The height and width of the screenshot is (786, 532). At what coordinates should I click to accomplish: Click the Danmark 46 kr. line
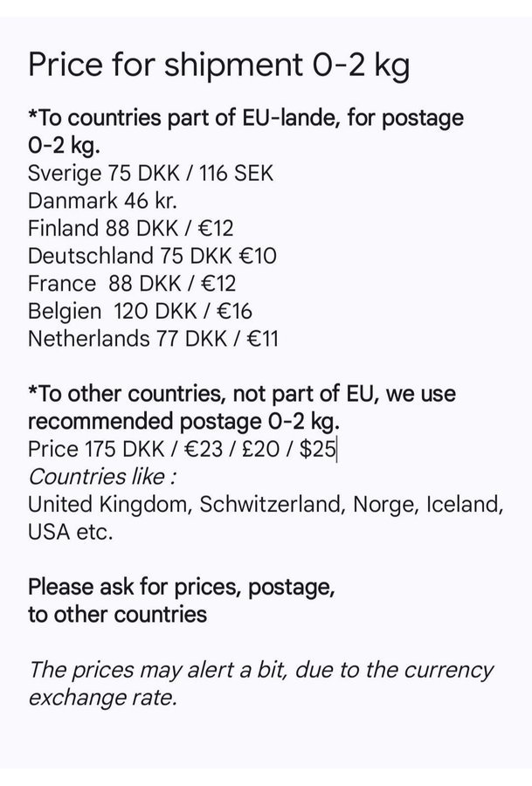click(x=103, y=201)
